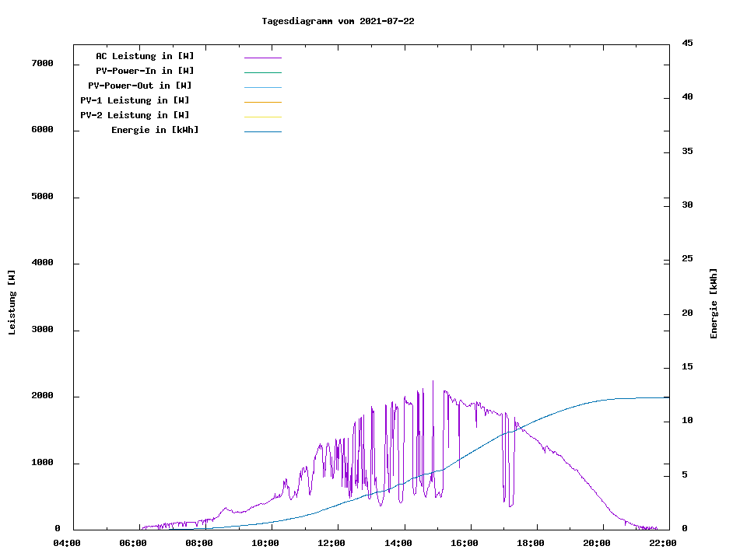The width and height of the screenshot is (747, 560).
Task: Click the 45 label on the energy axis
Action: 688,43
